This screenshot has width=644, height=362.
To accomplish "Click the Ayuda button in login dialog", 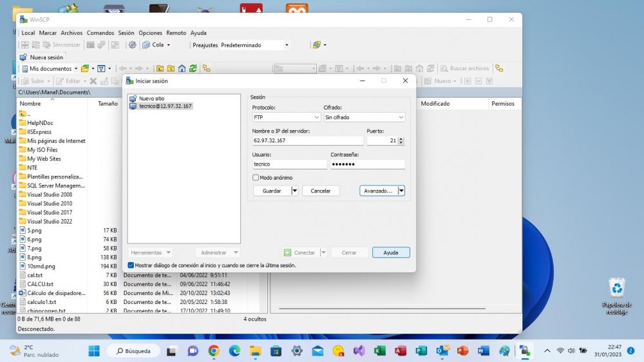I will [391, 252].
